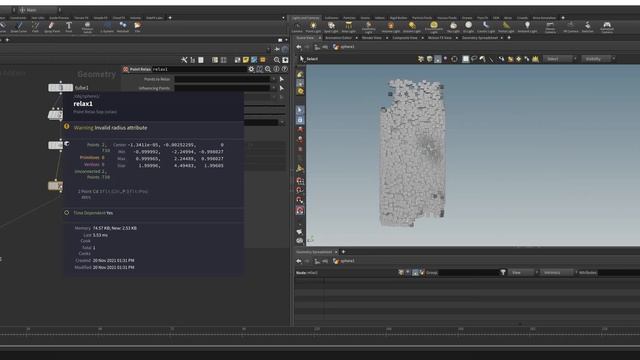The height and width of the screenshot is (360, 640).
Task: Select the Ambient Light shelf tool
Action: tap(527, 27)
